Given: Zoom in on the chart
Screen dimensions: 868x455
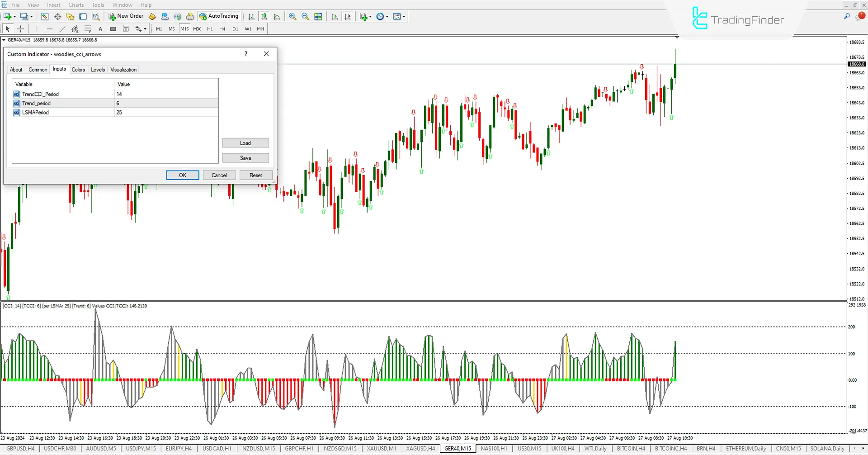Looking at the screenshot, I should (x=293, y=16).
